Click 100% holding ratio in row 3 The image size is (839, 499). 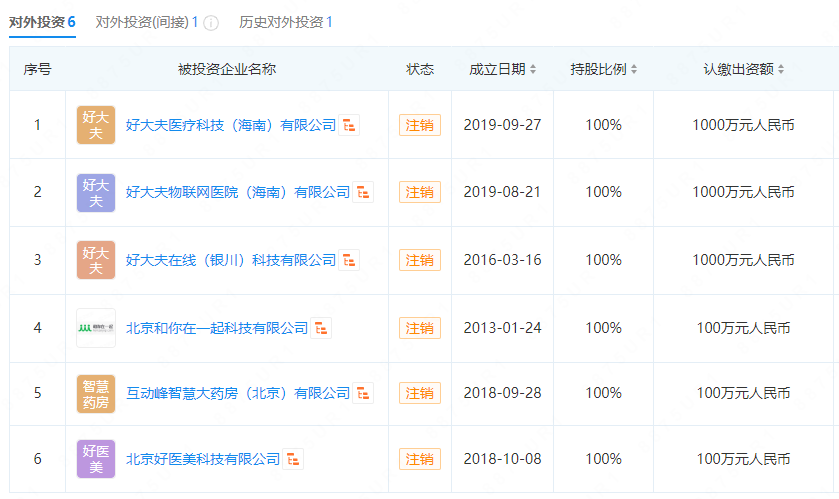[604, 260]
